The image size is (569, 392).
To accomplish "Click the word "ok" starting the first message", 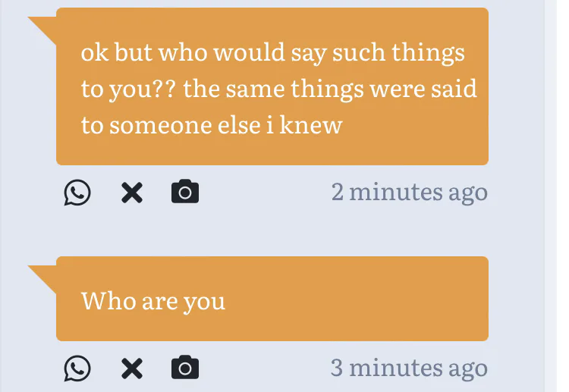I will [93, 54].
